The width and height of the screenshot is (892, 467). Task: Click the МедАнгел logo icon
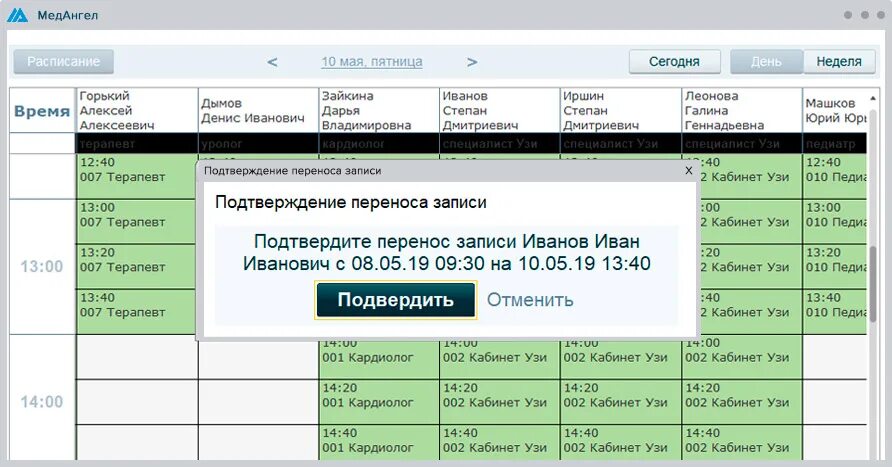(17, 15)
